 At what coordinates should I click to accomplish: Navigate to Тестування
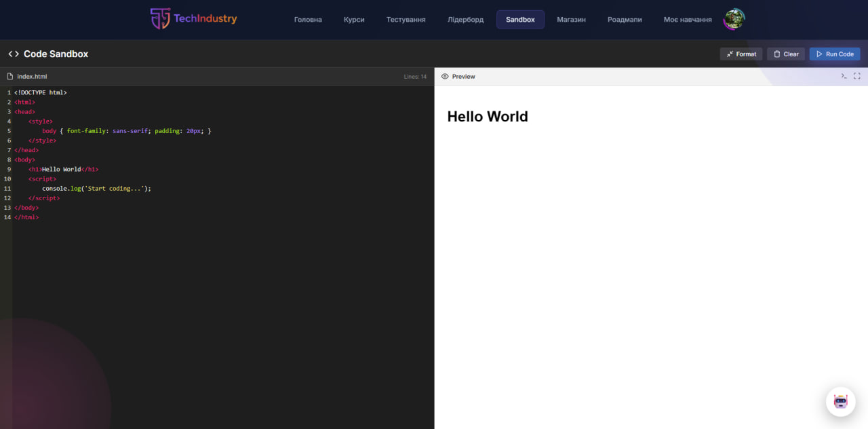(x=406, y=20)
